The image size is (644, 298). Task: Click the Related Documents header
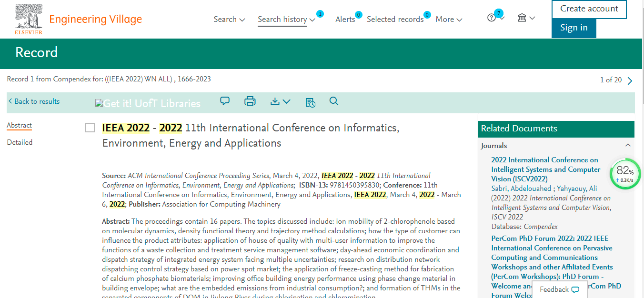tap(556, 129)
